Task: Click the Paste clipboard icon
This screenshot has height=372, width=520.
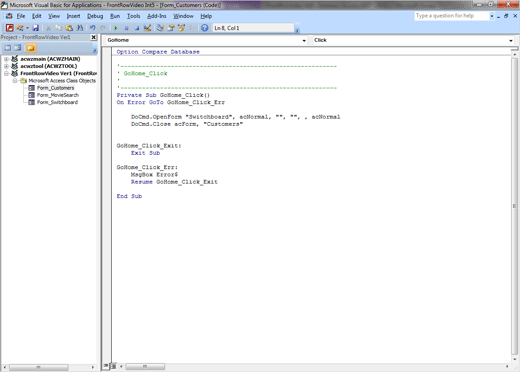Action: 69,28
